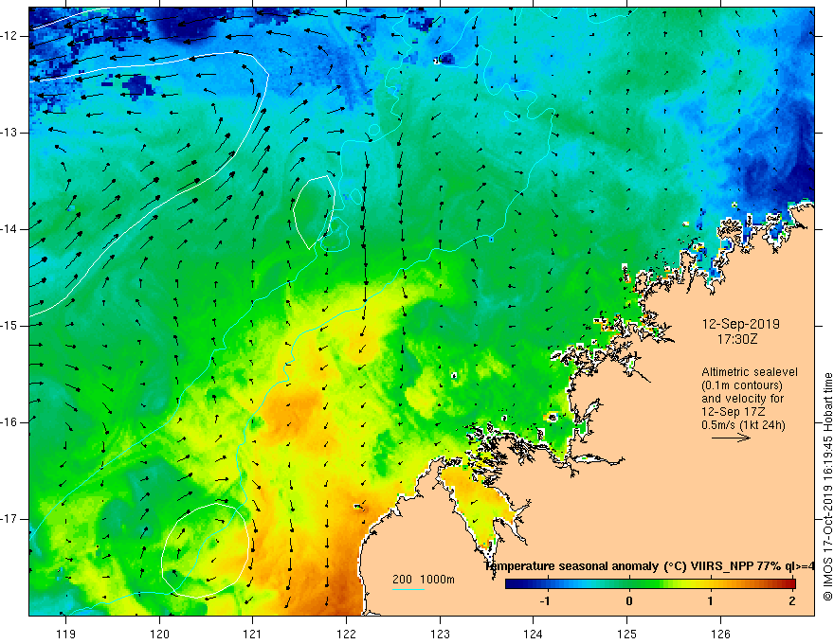Click the 'and velocity for' text line

(742, 399)
